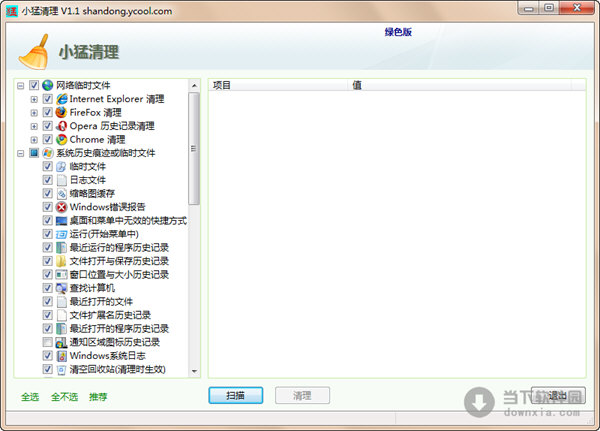Click the 推荐 recommended link
600x431 pixels.
[98, 397]
